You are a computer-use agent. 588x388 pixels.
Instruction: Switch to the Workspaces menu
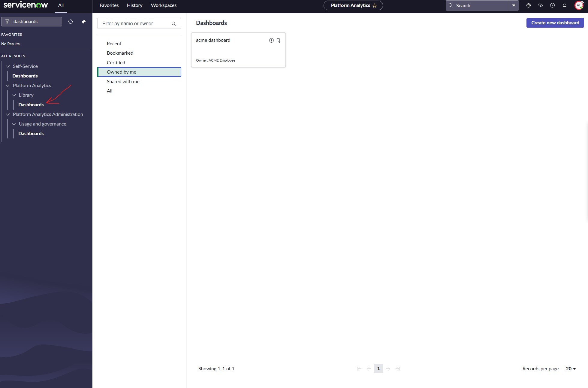pyautogui.click(x=164, y=5)
